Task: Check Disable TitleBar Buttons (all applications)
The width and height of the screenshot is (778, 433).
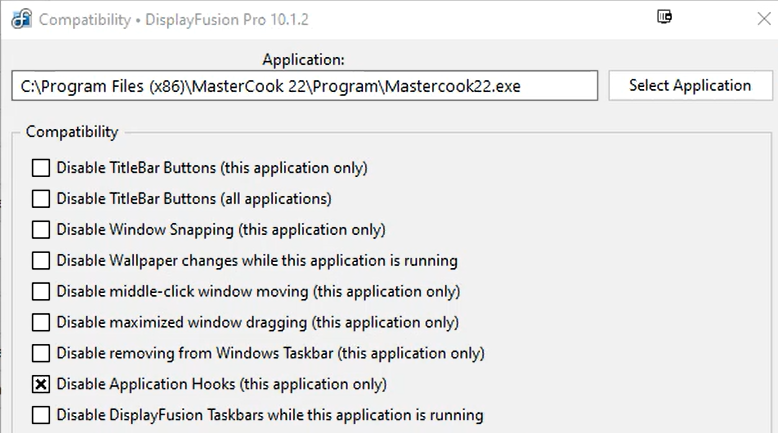Action: click(41, 199)
